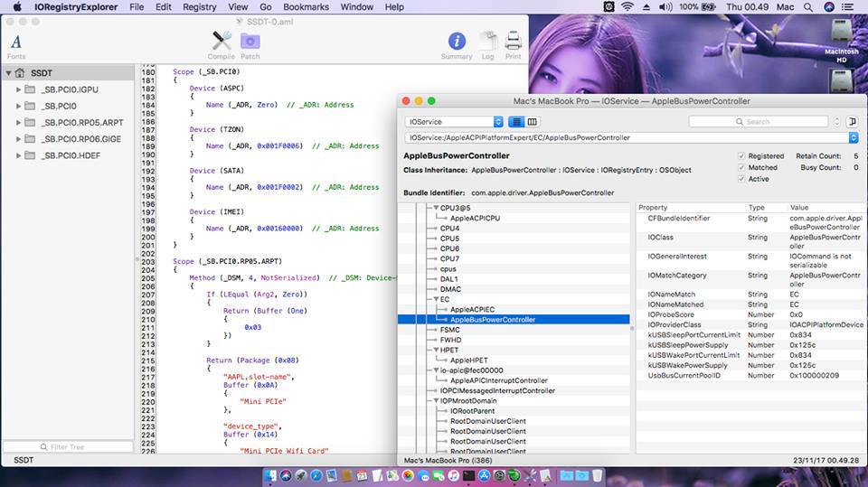Select the UsbBusCurrentPoolID property row

pos(750,375)
